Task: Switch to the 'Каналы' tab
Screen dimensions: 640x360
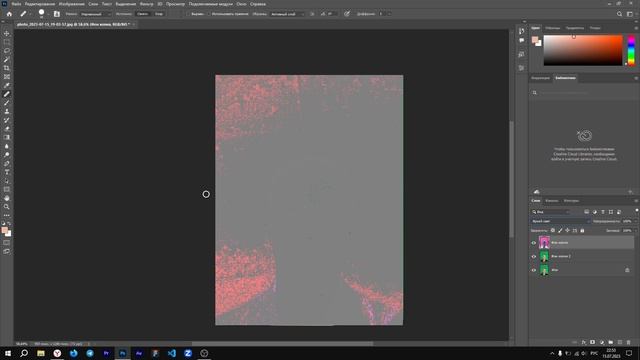Action: tap(551, 201)
